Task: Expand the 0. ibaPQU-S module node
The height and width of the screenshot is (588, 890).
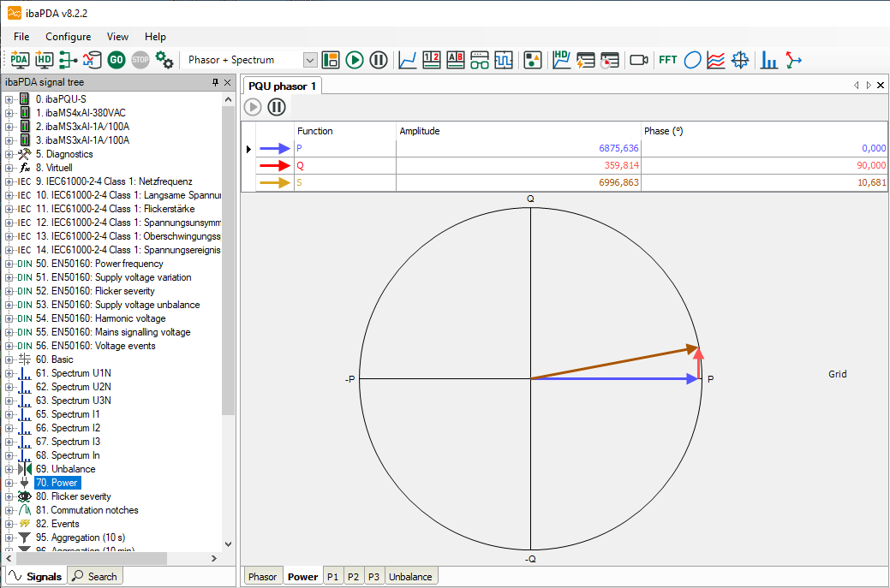Action: tap(9, 99)
